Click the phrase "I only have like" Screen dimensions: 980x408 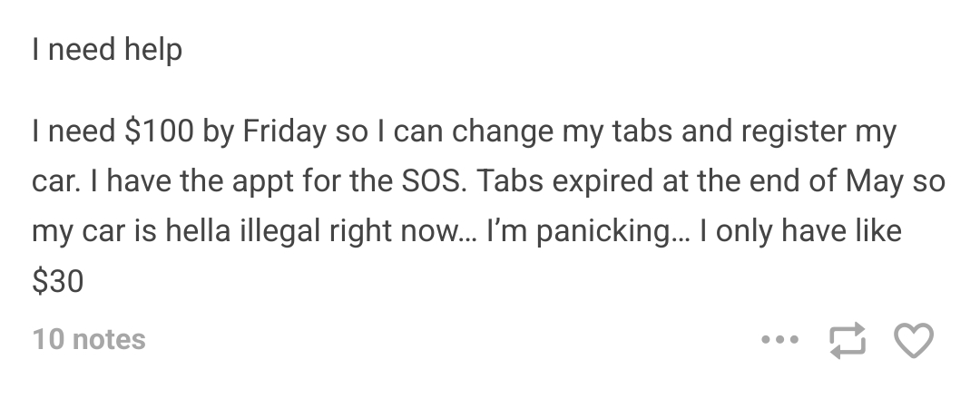point(800,231)
